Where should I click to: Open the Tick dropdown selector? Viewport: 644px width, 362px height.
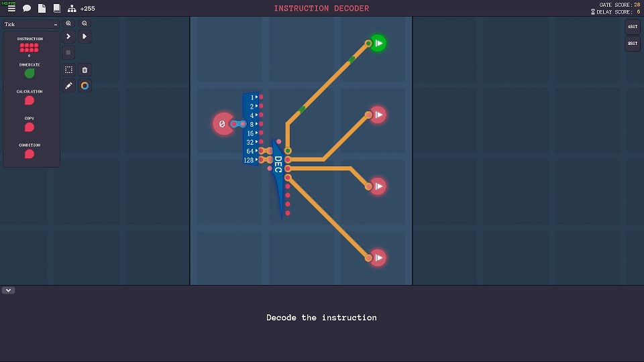coord(31,24)
